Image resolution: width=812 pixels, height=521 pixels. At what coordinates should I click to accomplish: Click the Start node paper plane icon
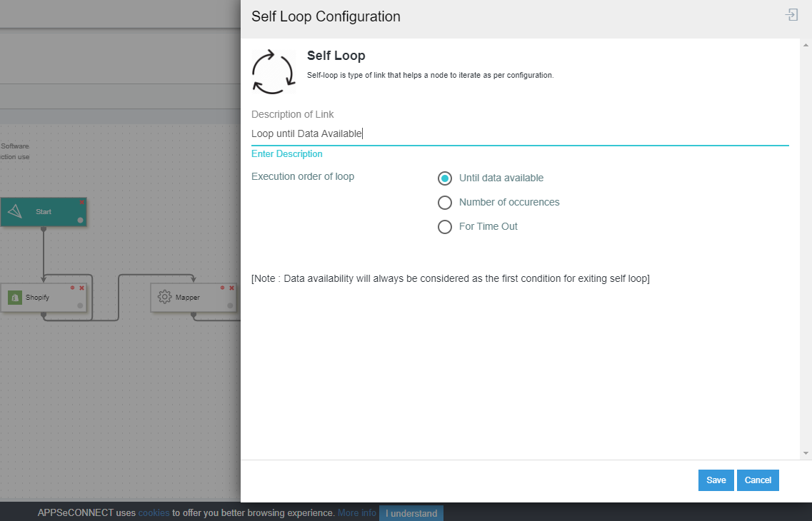point(16,212)
